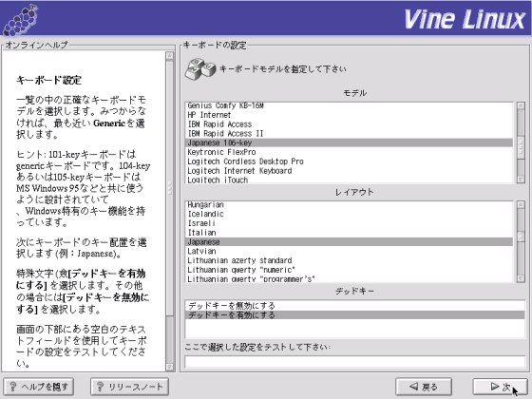532x399 pixels.
Task: Select デッドキーを有効にする option
Action: coord(355,314)
